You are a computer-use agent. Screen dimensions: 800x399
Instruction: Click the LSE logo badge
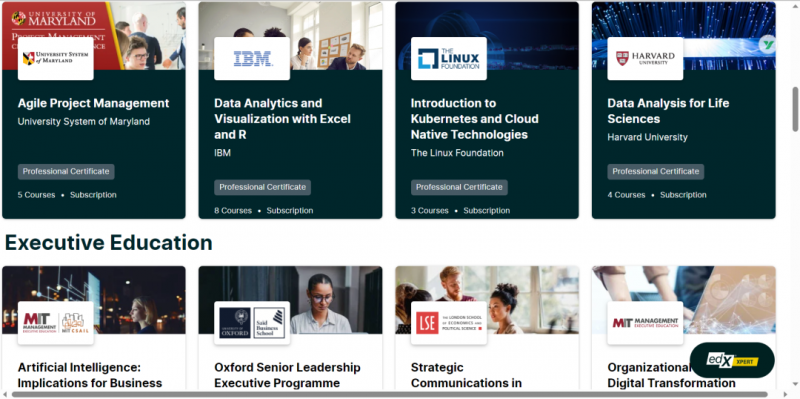point(448,323)
